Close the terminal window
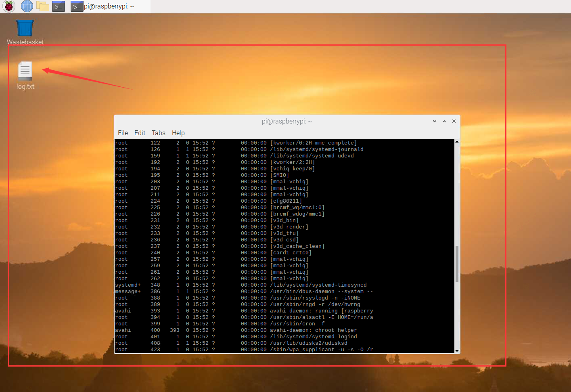571x392 pixels. (x=454, y=121)
